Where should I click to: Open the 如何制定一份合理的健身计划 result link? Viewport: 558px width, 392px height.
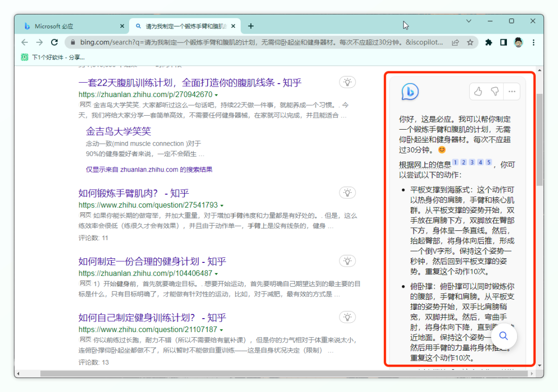point(152,261)
